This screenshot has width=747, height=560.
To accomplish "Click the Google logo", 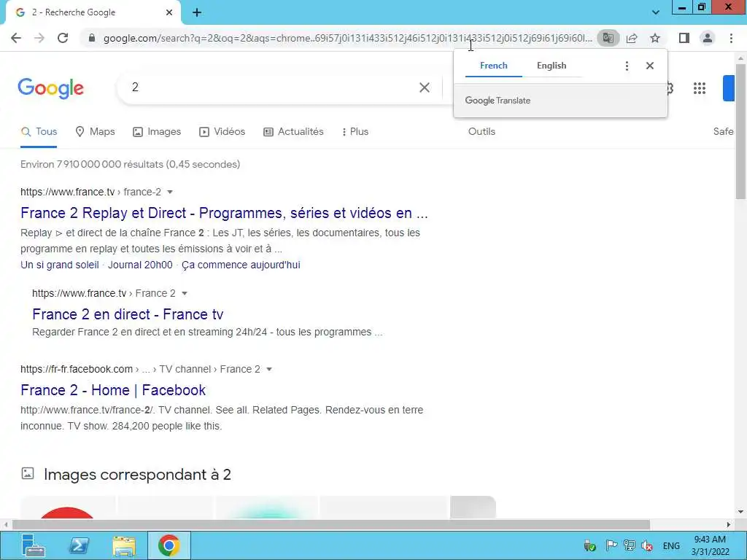I will (x=50, y=88).
